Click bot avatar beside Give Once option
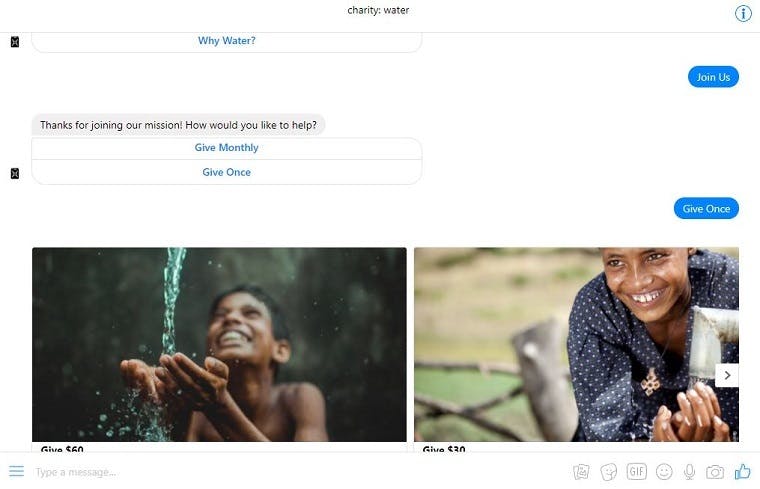This screenshot has width=760, height=489. click(15, 174)
